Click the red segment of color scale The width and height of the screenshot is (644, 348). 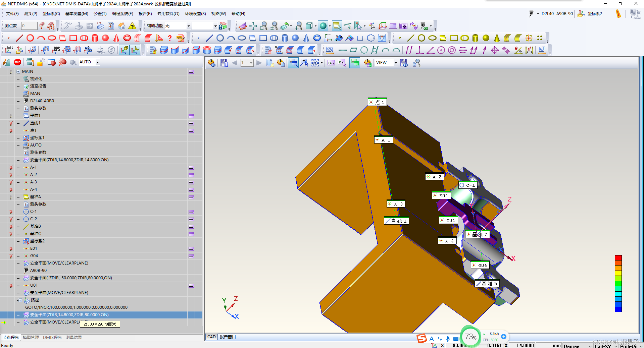pos(618,257)
